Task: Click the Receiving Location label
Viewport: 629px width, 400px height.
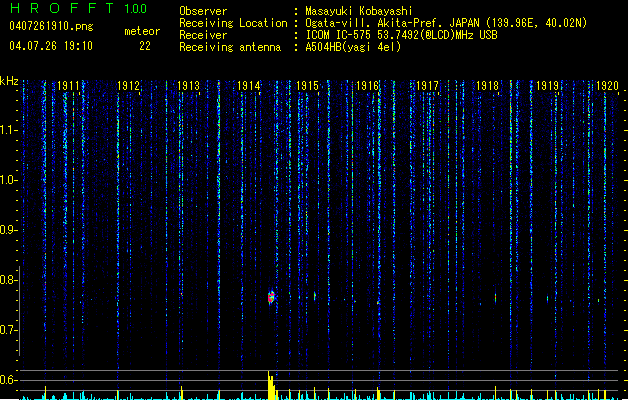Action: coord(233,23)
